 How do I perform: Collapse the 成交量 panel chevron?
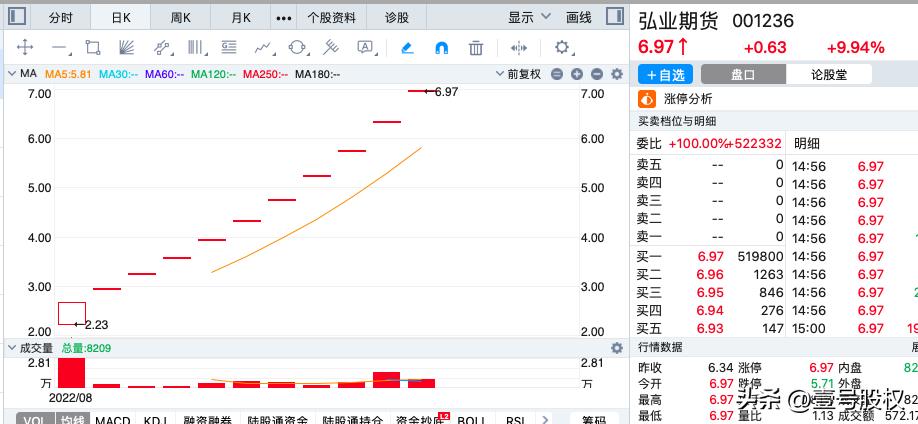tap(11, 348)
